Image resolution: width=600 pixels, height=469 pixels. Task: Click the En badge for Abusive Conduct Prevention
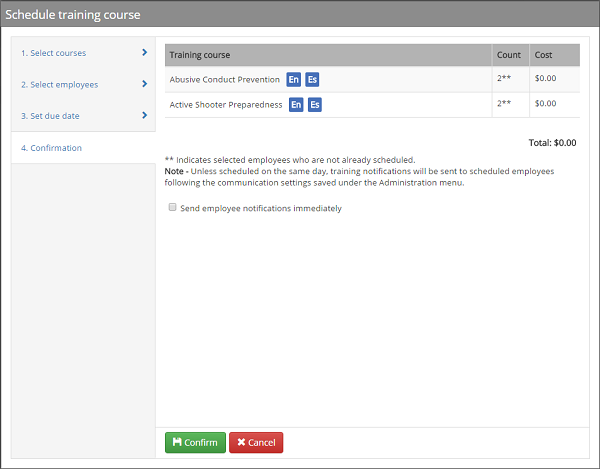pyautogui.click(x=293, y=80)
